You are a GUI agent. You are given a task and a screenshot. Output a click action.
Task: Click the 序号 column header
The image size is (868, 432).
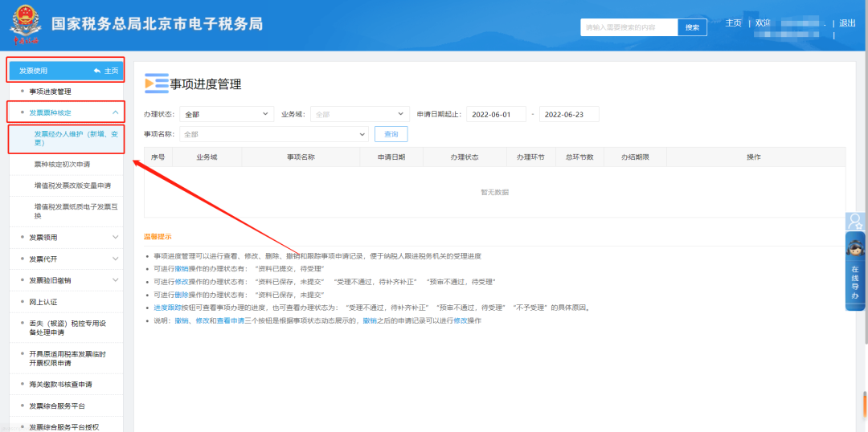pyautogui.click(x=158, y=157)
